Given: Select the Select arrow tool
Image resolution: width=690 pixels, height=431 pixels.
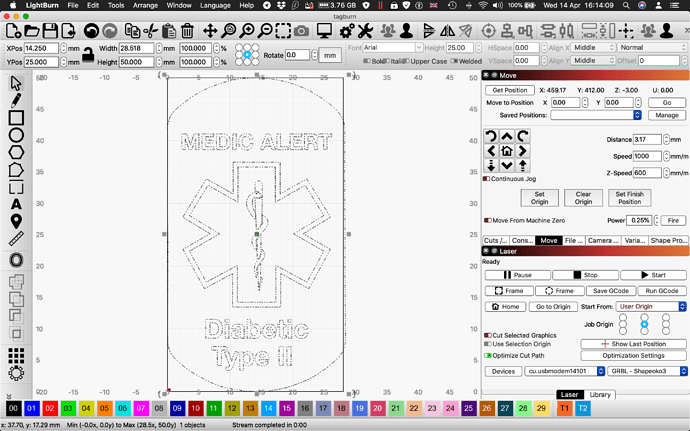Looking at the screenshot, I should [16, 83].
